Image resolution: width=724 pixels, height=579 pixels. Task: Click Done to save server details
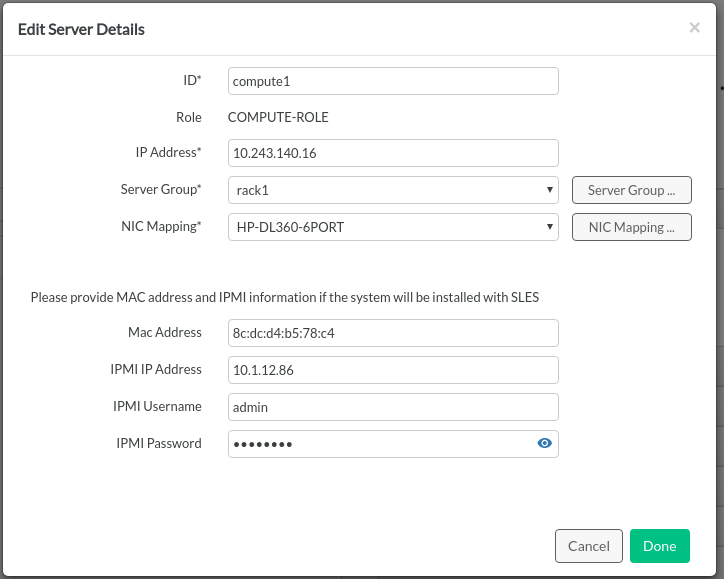659,546
